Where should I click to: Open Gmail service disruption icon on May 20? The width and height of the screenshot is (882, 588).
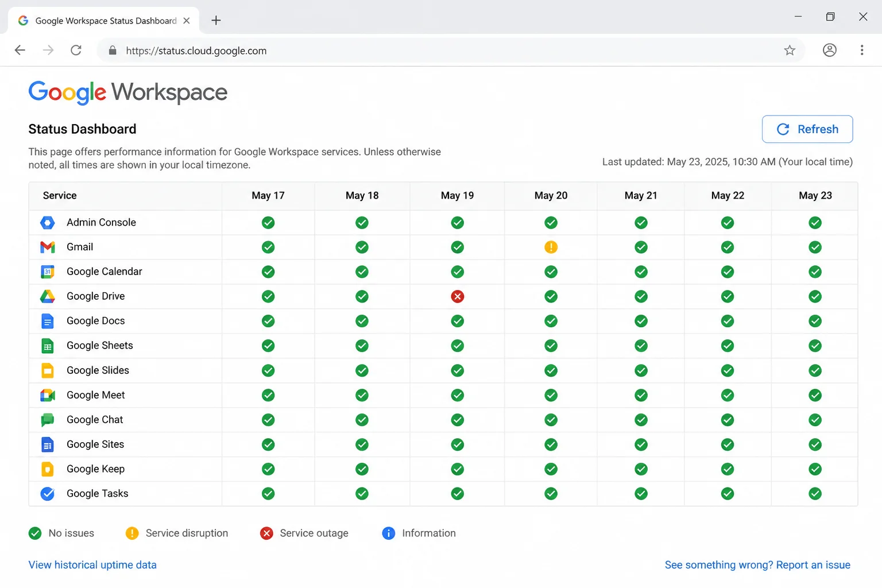click(551, 247)
